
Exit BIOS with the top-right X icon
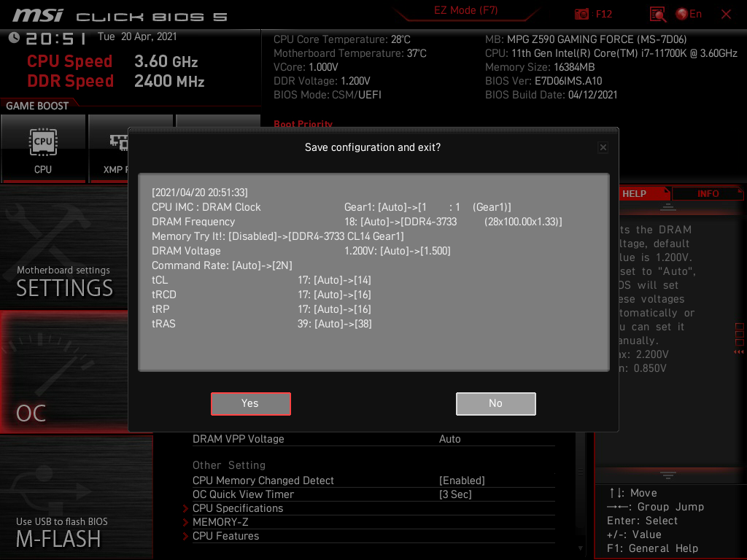pyautogui.click(x=726, y=15)
